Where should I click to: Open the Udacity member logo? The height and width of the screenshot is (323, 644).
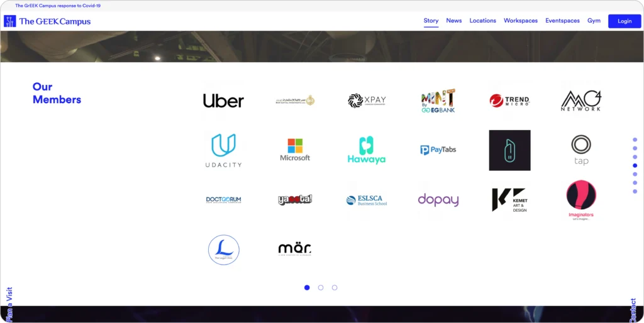[x=223, y=150]
